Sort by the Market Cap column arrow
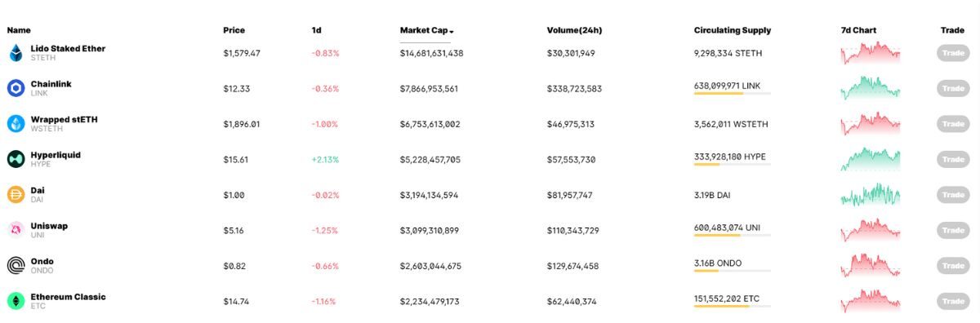Viewport: 980px width, 323px height. [452, 31]
